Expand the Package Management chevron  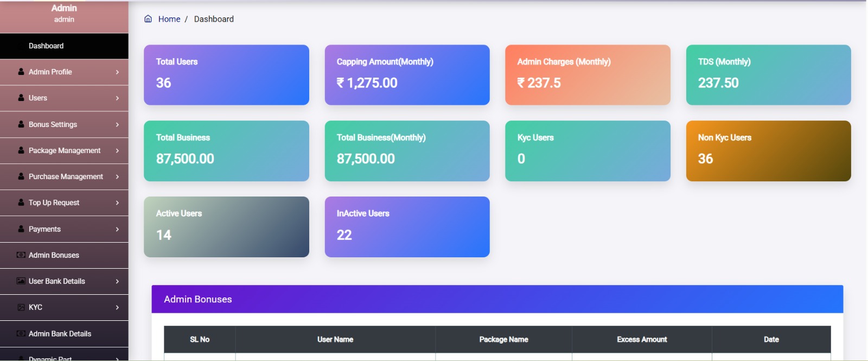click(117, 150)
